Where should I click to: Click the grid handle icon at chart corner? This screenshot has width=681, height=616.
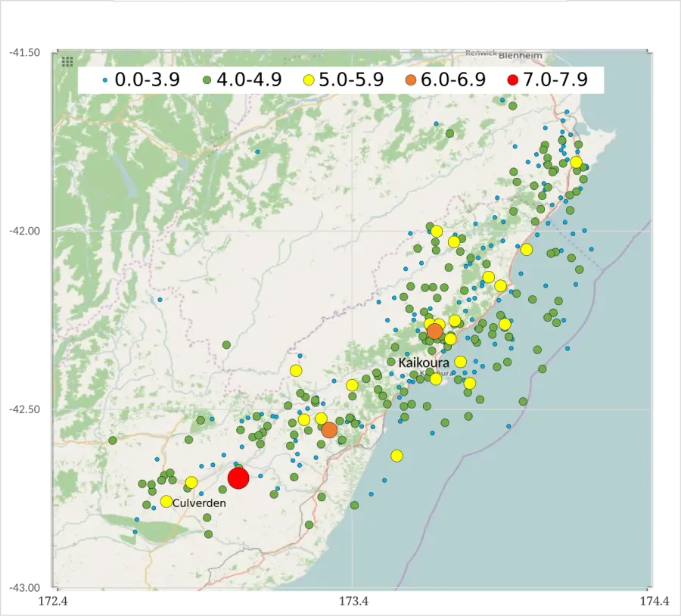click(x=67, y=61)
